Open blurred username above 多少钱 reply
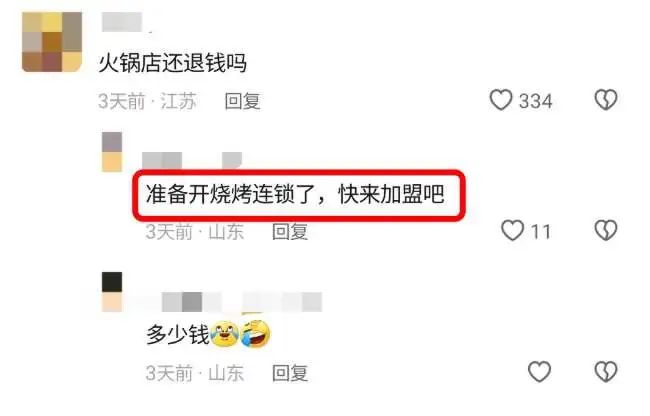 click(x=242, y=302)
